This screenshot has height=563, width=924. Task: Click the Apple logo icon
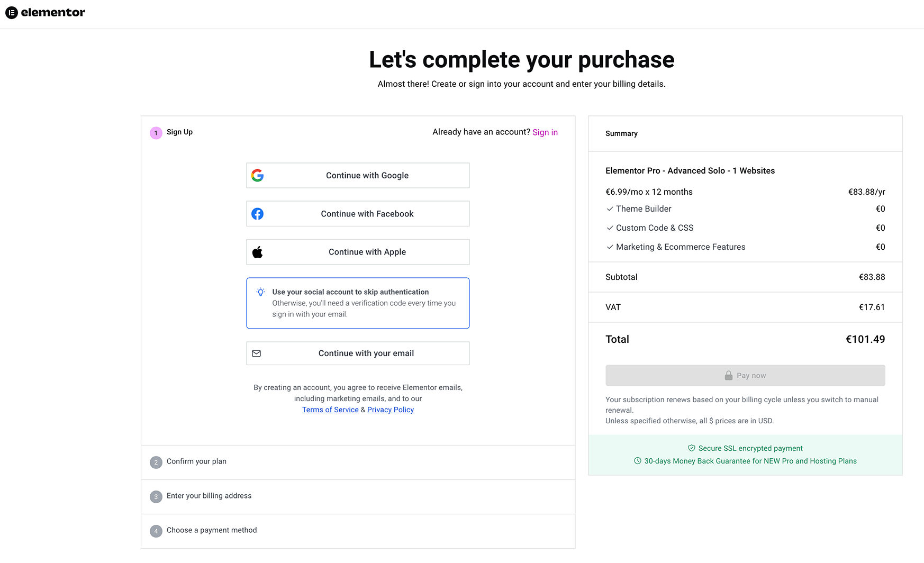[x=257, y=252]
